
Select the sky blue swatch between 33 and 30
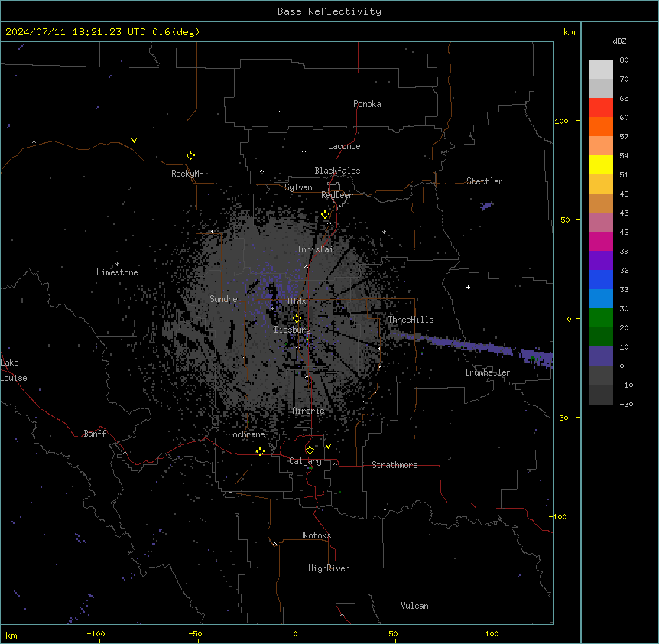coord(601,299)
